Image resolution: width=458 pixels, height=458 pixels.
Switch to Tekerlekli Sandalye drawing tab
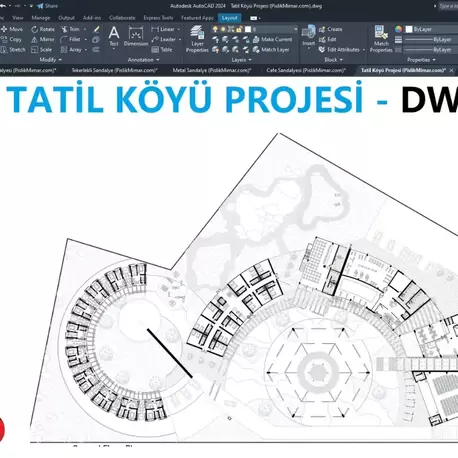pos(115,70)
